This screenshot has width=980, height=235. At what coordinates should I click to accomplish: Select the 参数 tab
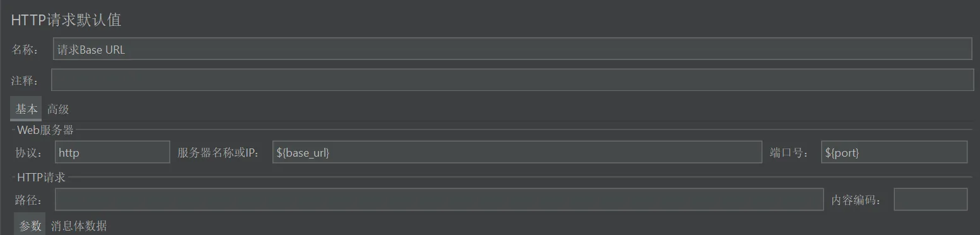(x=30, y=226)
